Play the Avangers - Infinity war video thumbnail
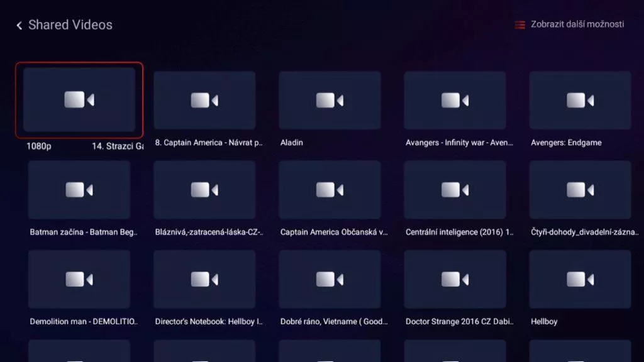Image resolution: width=644 pixels, height=362 pixels. 455,100
